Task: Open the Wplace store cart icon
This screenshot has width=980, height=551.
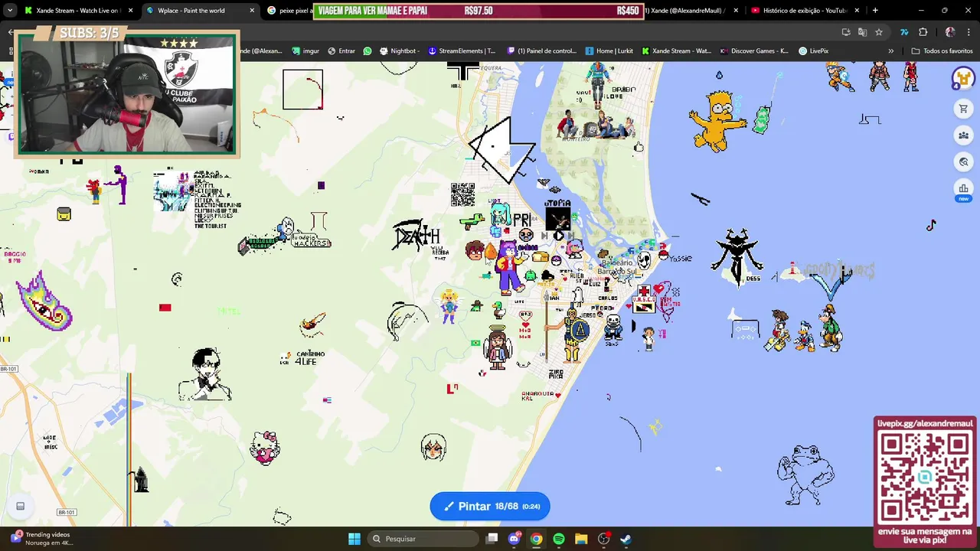Action: [x=963, y=109]
